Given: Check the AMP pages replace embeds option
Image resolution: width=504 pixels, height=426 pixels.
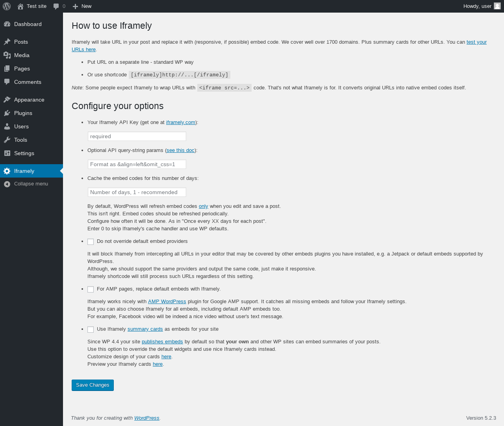Looking at the screenshot, I should [x=91, y=289].
